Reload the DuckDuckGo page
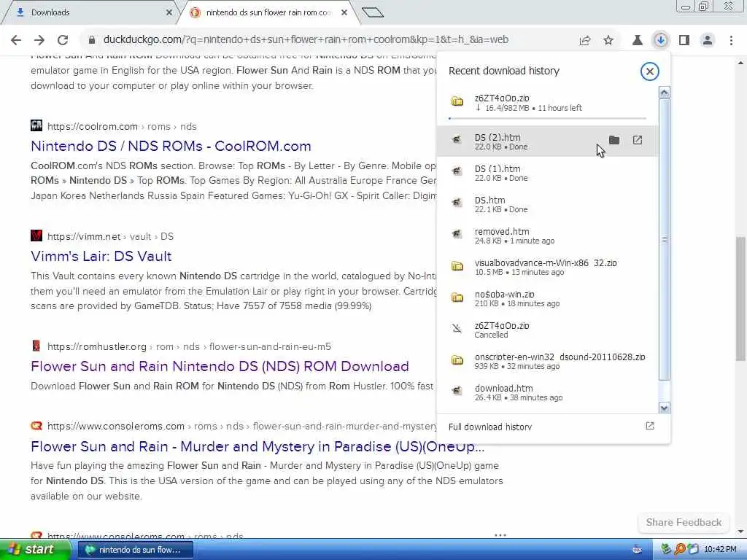 coord(63,40)
